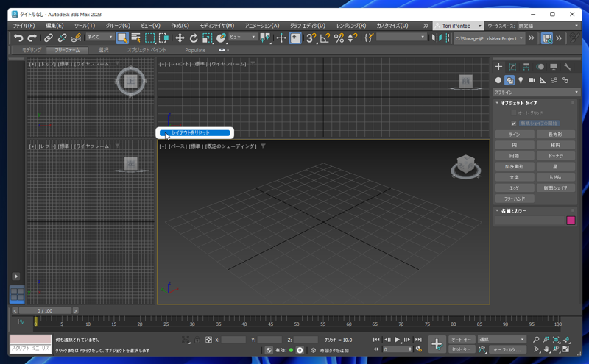Open the ファイル(F) menu
The height and width of the screenshot is (364, 589).
point(24,26)
